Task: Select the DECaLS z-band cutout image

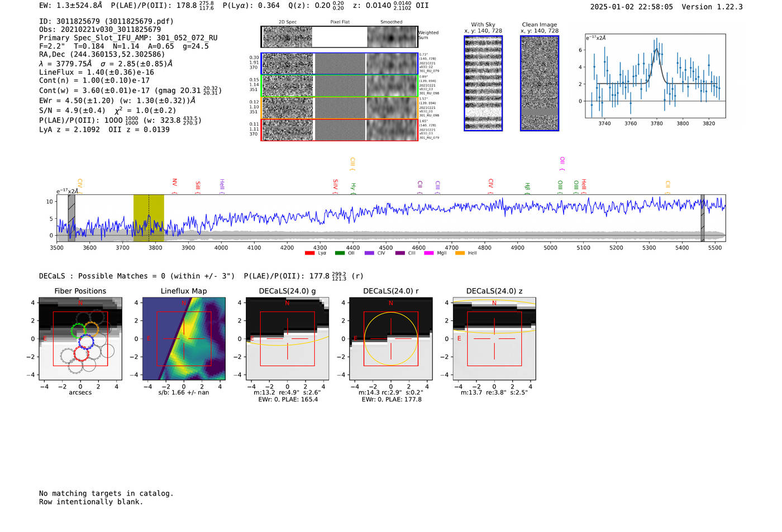Action: pyautogui.click(x=494, y=338)
